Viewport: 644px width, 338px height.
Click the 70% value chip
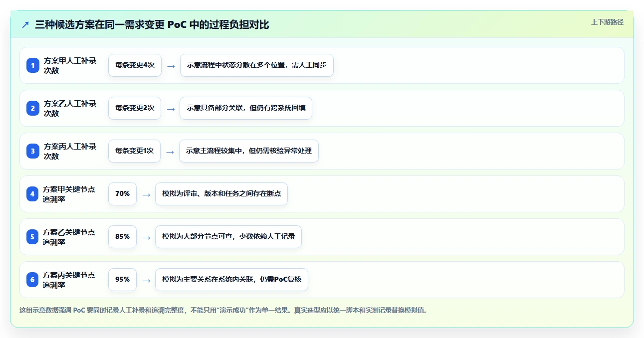click(x=122, y=194)
